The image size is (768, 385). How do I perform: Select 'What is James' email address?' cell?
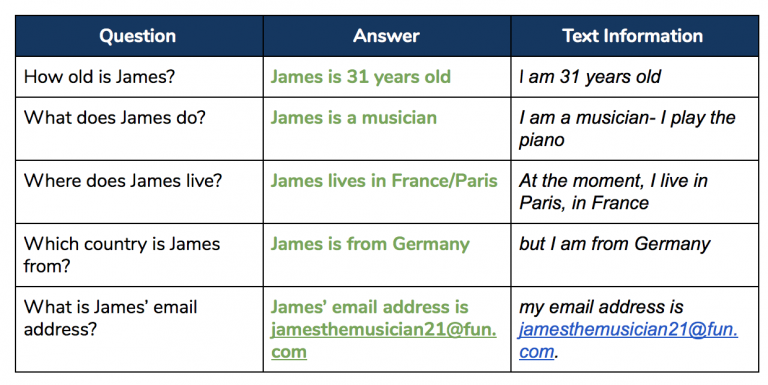pyautogui.click(x=139, y=329)
